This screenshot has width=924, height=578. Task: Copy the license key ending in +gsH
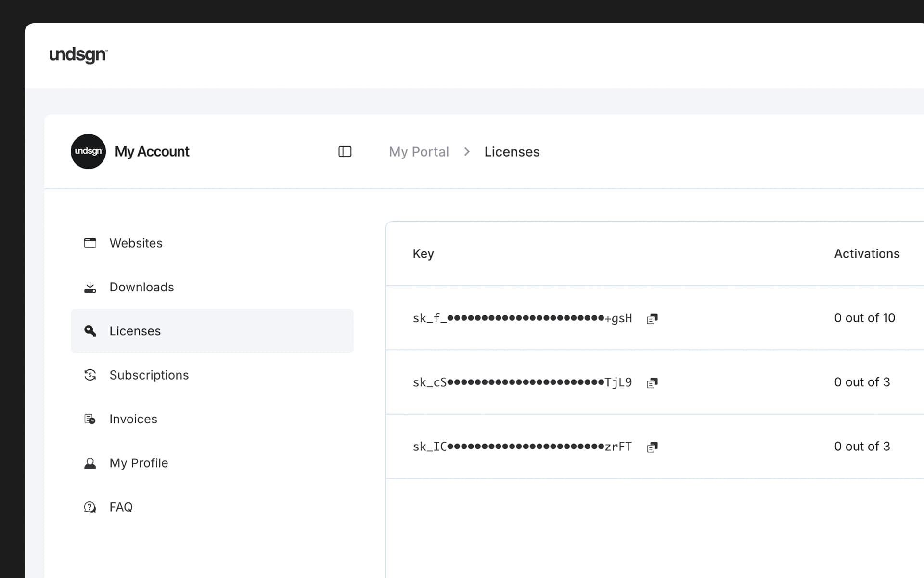coord(652,318)
